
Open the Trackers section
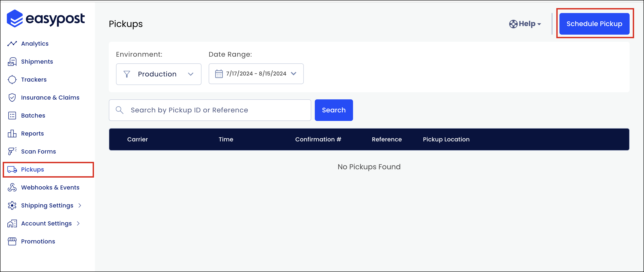pyautogui.click(x=34, y=80)
